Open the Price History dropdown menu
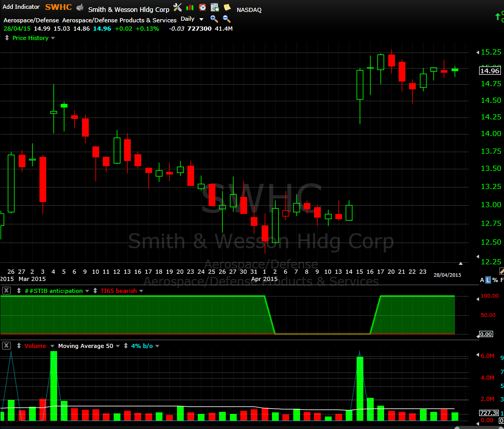This screenshot has height=429, width=504. coord(53,38)
